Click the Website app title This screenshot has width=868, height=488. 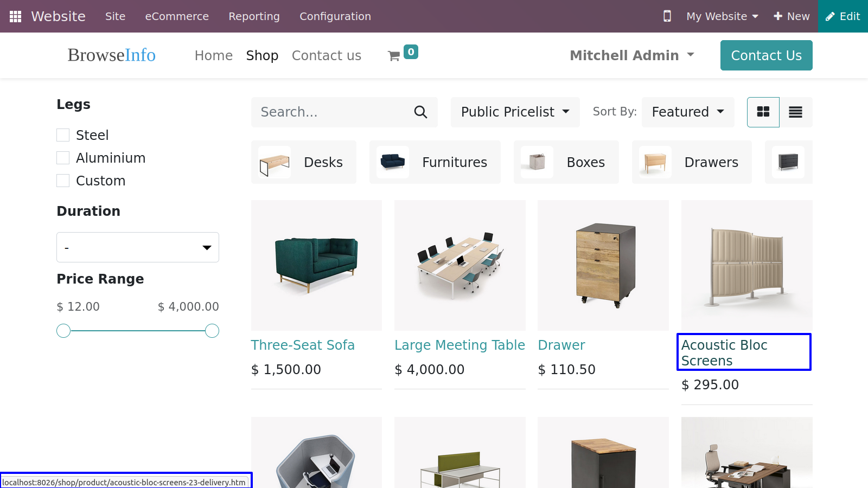click(x=58, y=16)
